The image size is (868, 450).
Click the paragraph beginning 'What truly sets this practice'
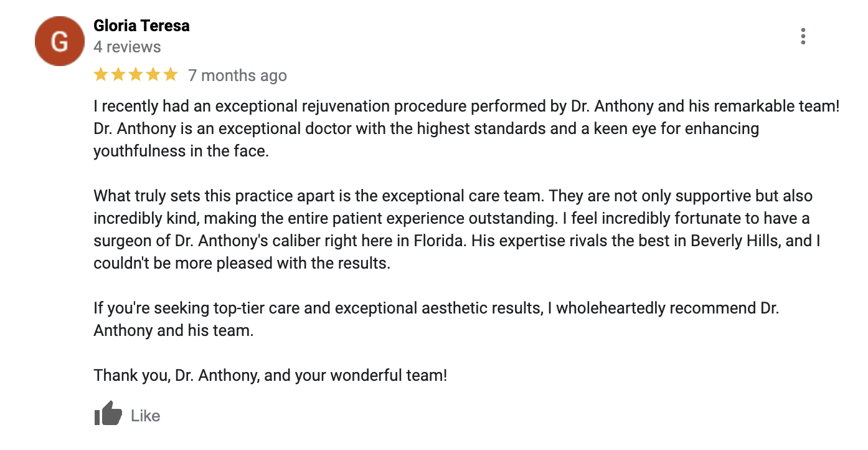click(x=456, y=230)
